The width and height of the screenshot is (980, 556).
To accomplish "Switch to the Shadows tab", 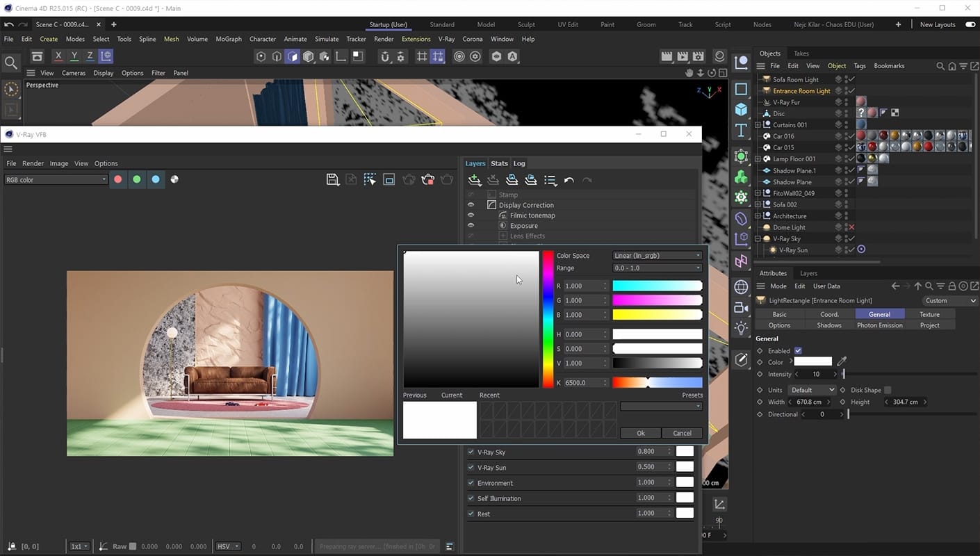I will (829, 325).
